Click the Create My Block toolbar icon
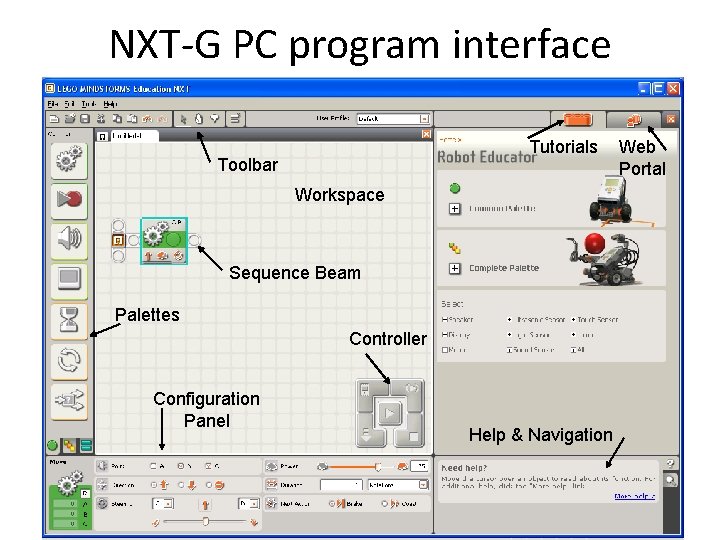The width and height of the screenshot is (720, 540). 235,119
